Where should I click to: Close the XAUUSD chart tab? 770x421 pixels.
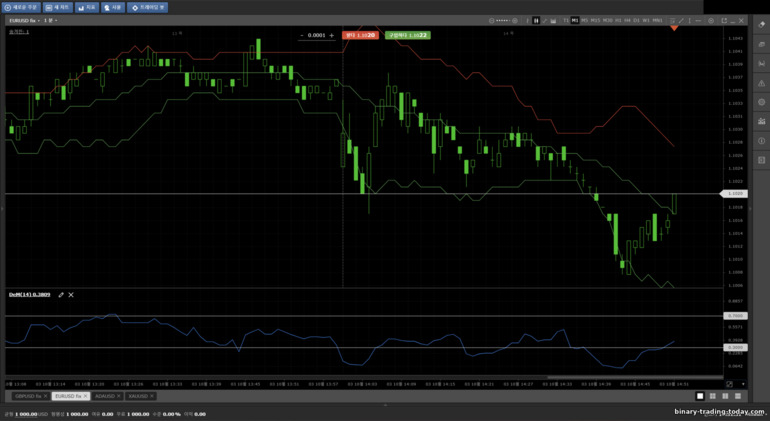point(152,396)
